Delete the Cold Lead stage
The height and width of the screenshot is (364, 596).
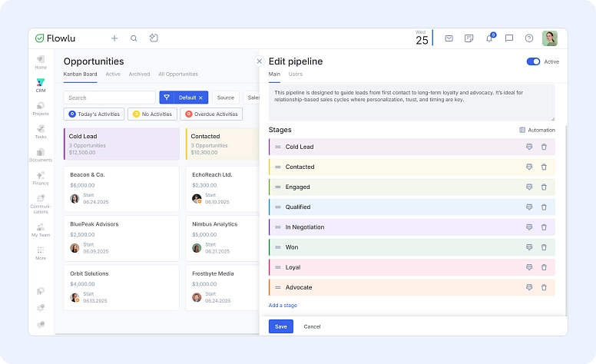tap(544, 147)
